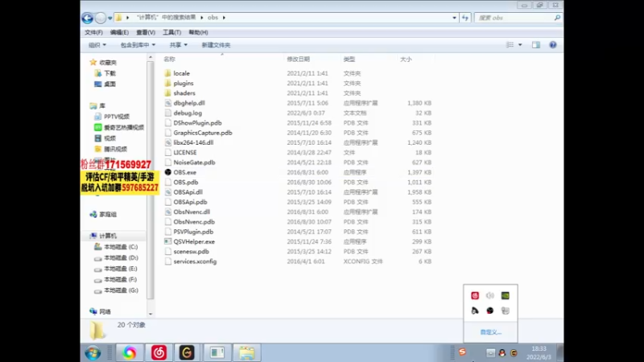This screenshot has width=644, height=362.
Task: Select 网络 in the navigation pane
Action: pos(105,311)
